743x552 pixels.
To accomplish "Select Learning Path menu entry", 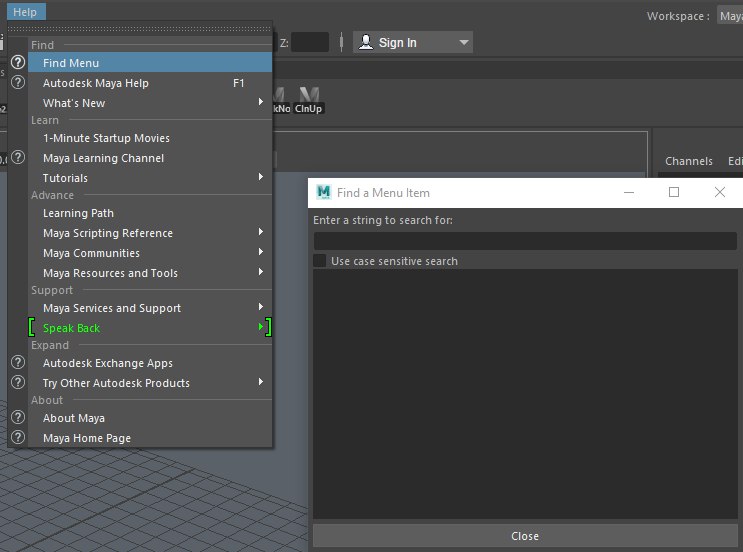I will 150,213.
